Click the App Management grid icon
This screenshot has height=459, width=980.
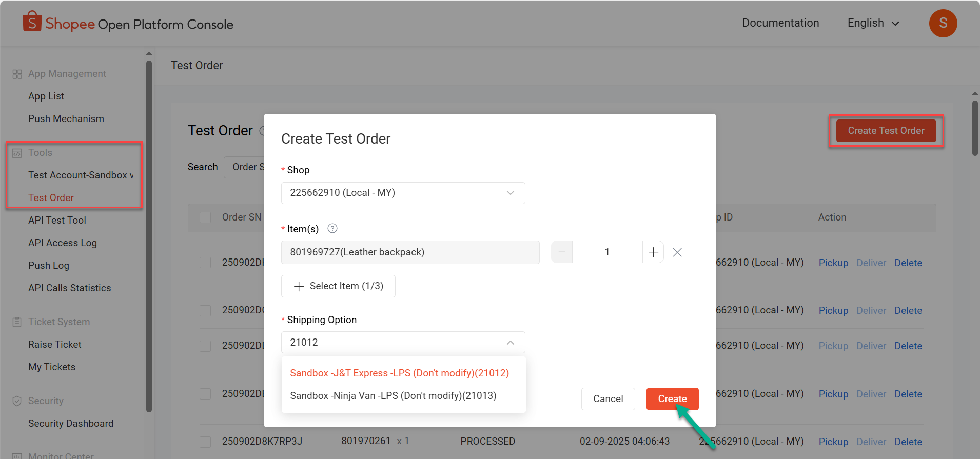coord(17,74)
